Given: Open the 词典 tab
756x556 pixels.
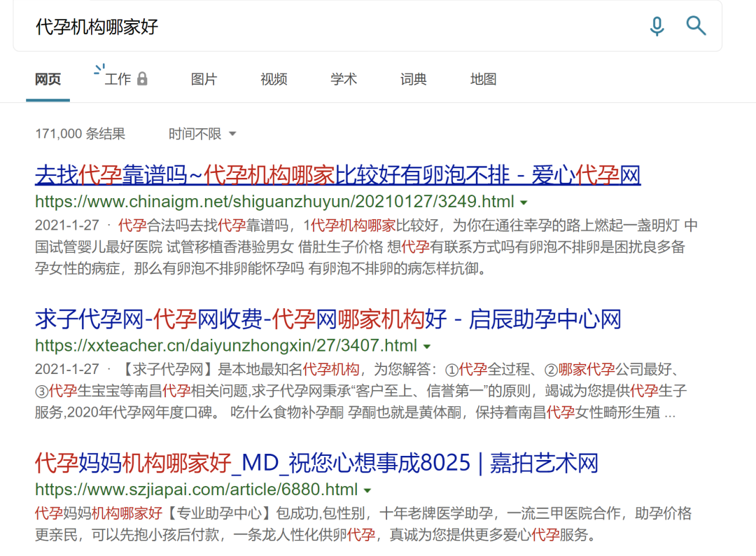Looking at the screenshot, I should click(413, 79).
